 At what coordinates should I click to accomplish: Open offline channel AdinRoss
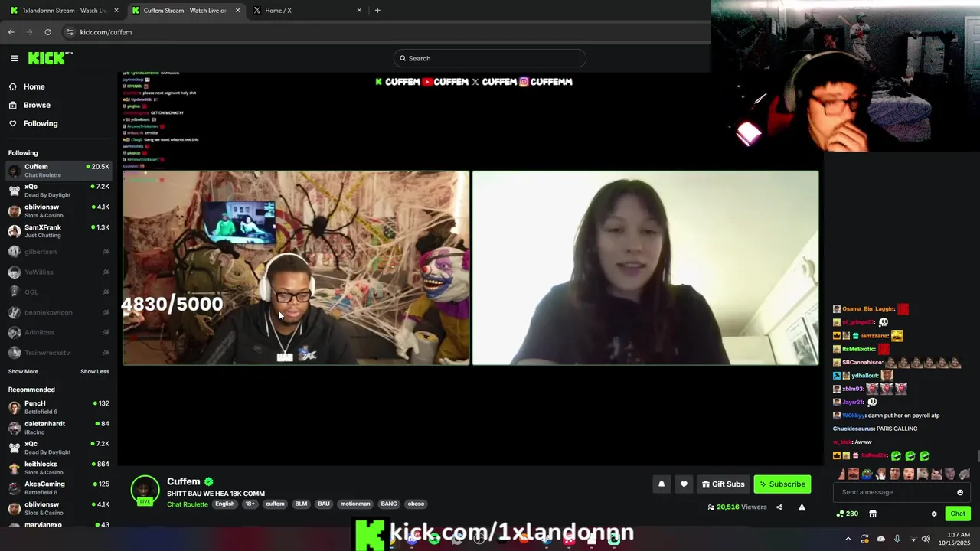pos(59,332)
